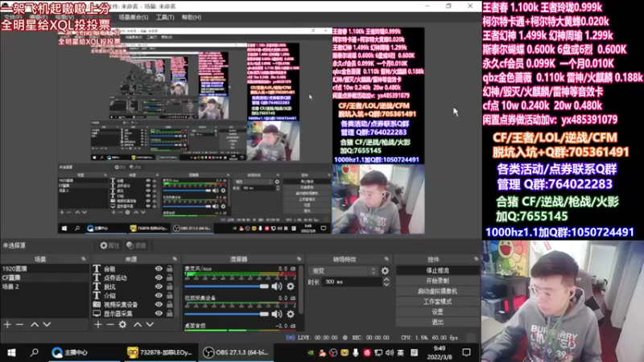Open the Windows taskbar search
The width and height of the screenshot is (644, 362).
click(35, 352)
